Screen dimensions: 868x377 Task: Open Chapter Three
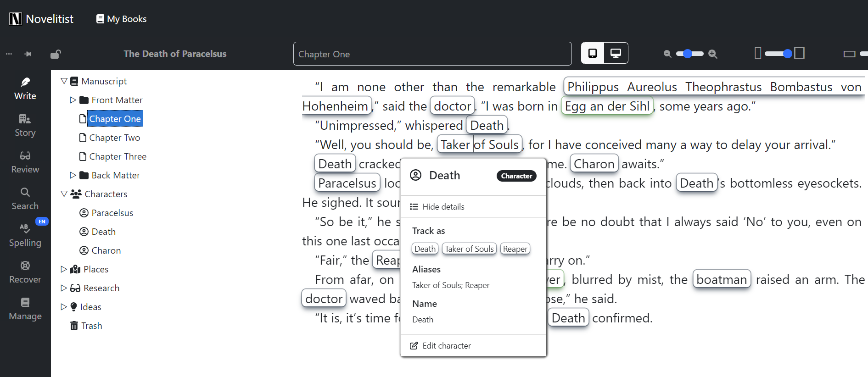click(x=113, y=156)
